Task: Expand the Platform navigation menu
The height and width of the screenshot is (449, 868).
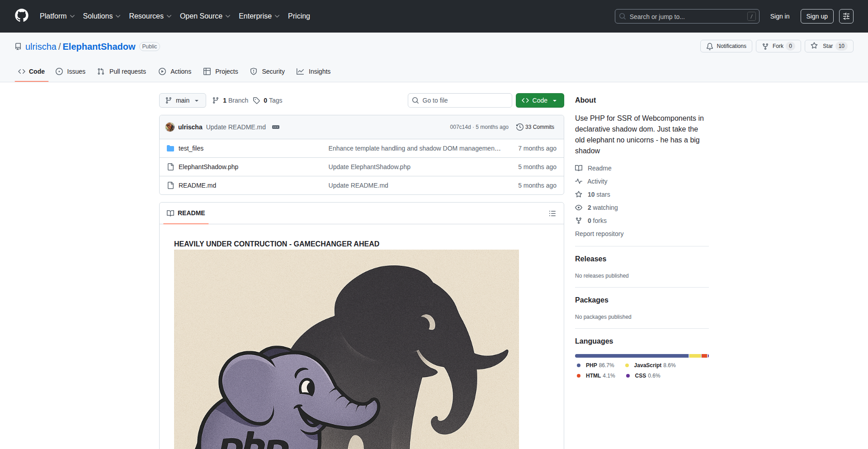Action: coord(57,16)
